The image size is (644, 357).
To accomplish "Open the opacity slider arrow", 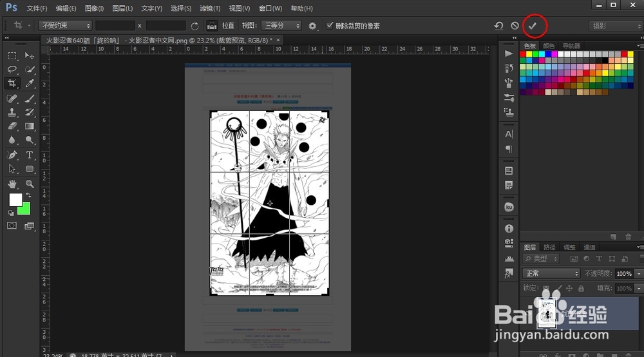I will [x=639, y=274].
